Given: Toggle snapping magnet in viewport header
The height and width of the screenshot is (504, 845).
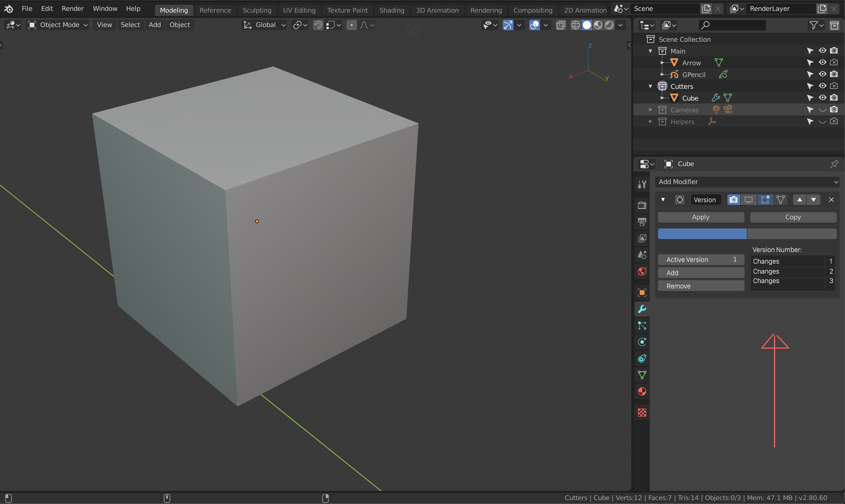Looking at the screenshot, I should (x=318, y=25).
